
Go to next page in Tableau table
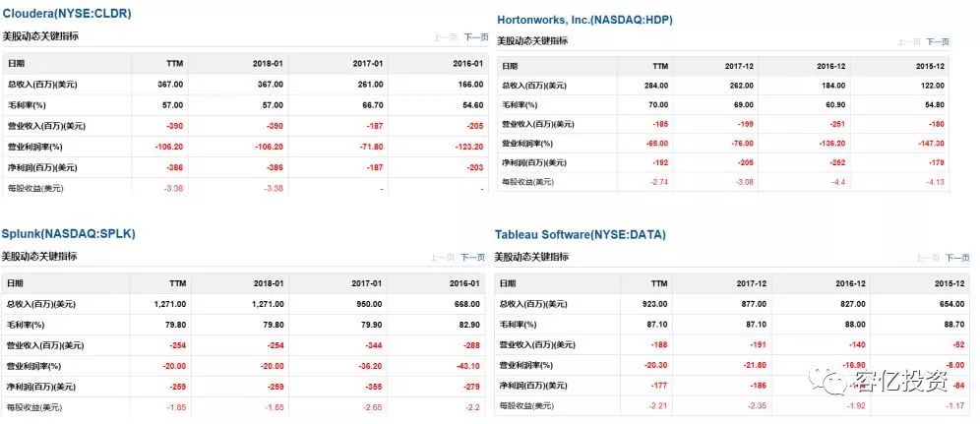tap(956, 258)
